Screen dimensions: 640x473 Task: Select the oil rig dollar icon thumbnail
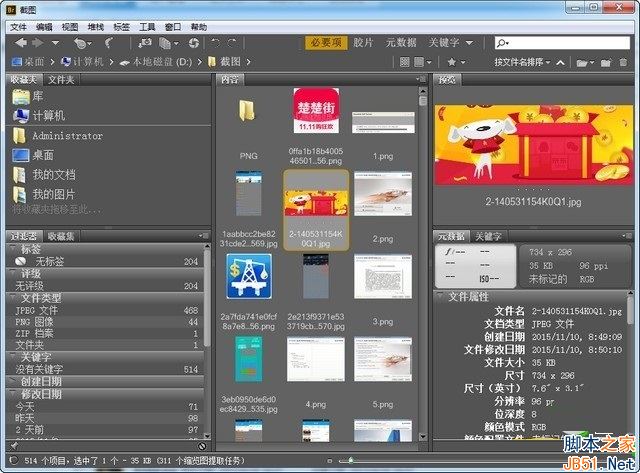tap(249, 276)
